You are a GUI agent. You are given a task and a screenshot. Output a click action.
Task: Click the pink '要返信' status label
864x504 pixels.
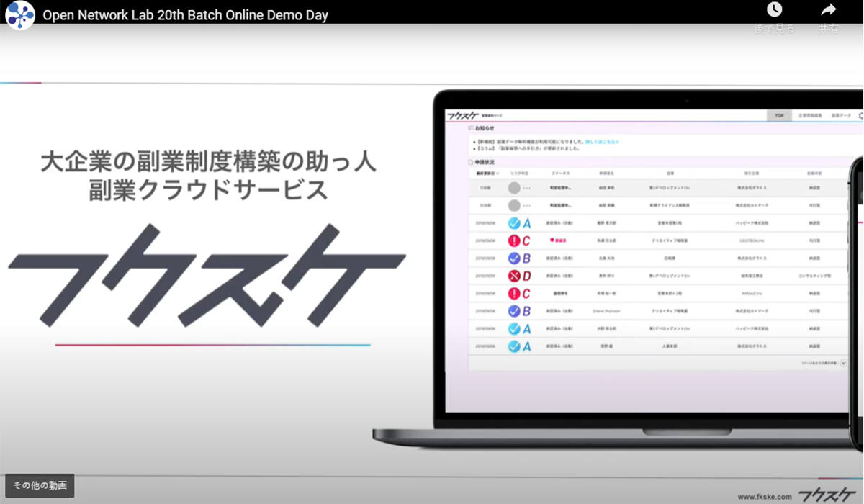[558, 241]
